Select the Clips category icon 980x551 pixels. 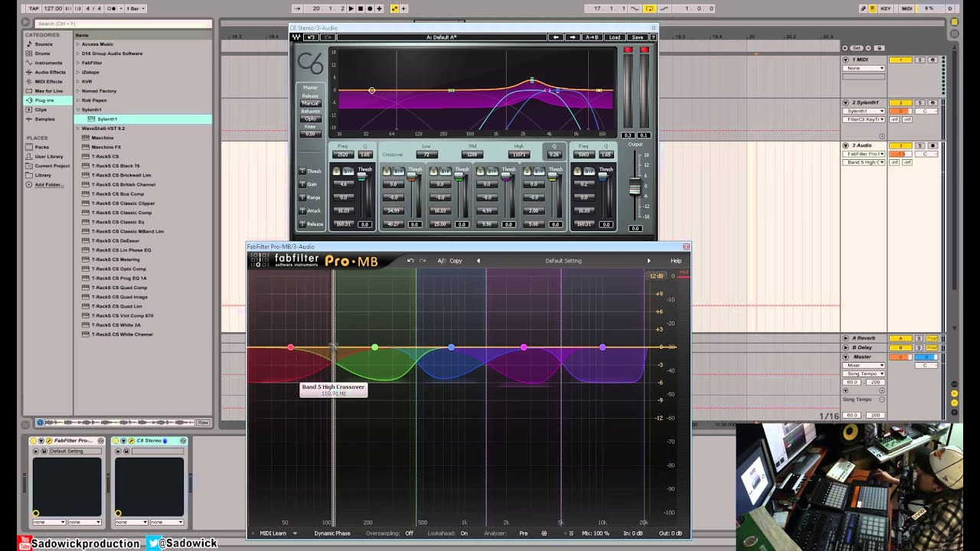pyautogui.click(x=29, y=109)
